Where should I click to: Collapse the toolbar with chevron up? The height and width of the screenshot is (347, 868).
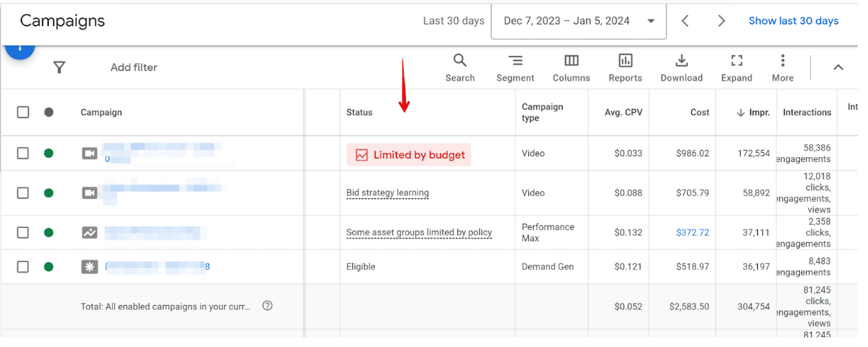click(x=838, y=67)
